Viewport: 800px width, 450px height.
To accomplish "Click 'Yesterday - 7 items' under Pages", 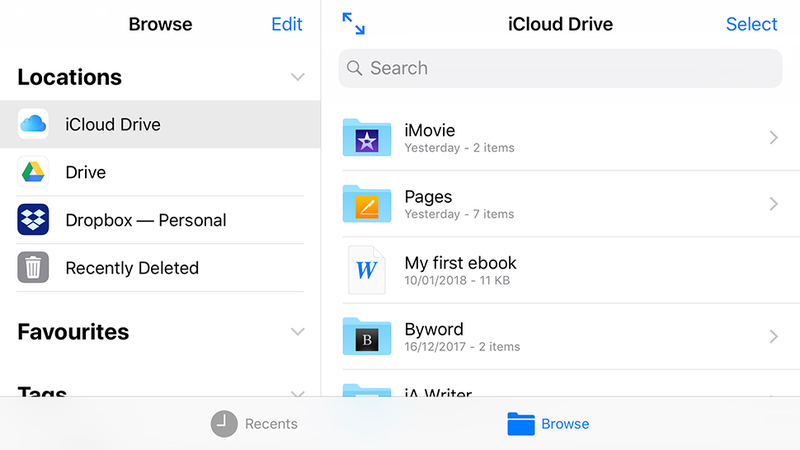I will click(x=459, y=214).
